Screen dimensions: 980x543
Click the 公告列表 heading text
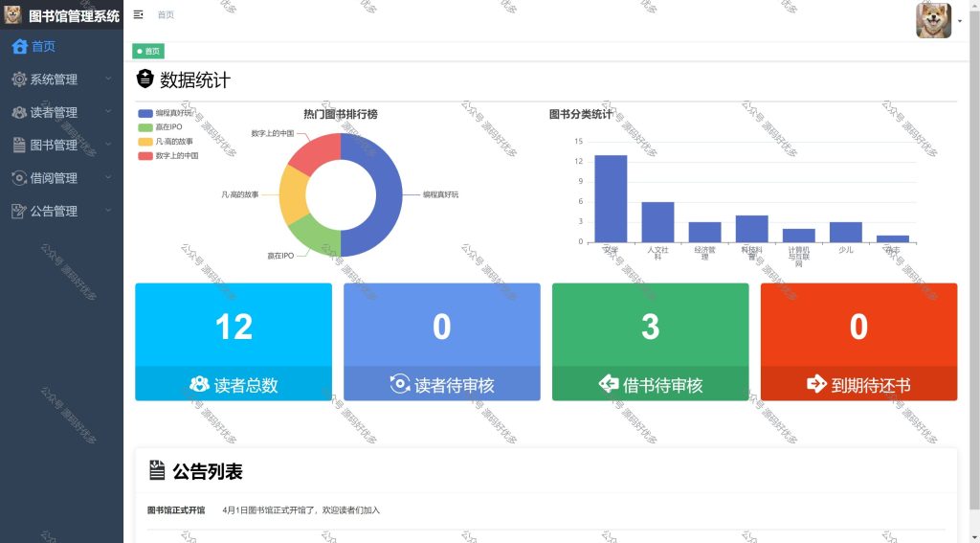click(208, 472)
